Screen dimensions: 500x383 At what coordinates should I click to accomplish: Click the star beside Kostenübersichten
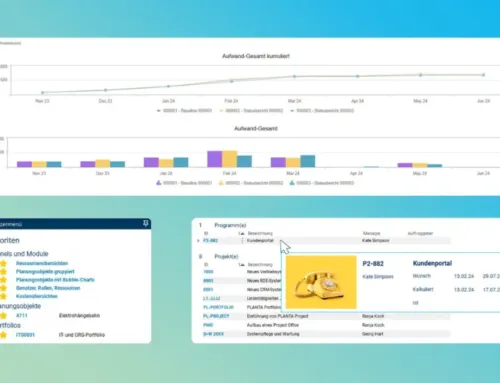3,296
